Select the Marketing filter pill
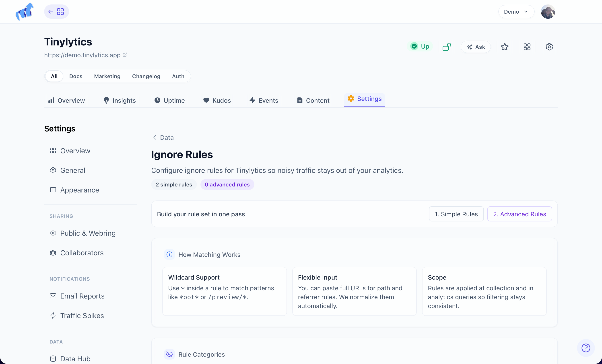The image size is (602, 364). click(x=107, y=76)
